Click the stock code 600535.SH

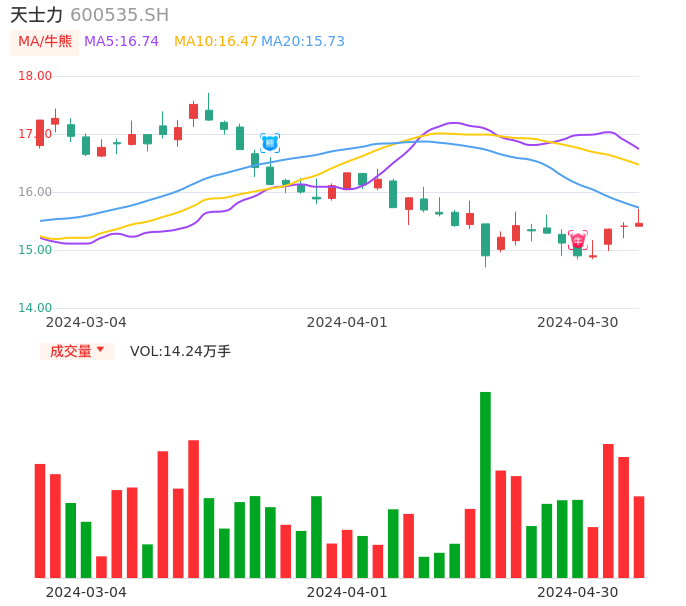point(119,15)
